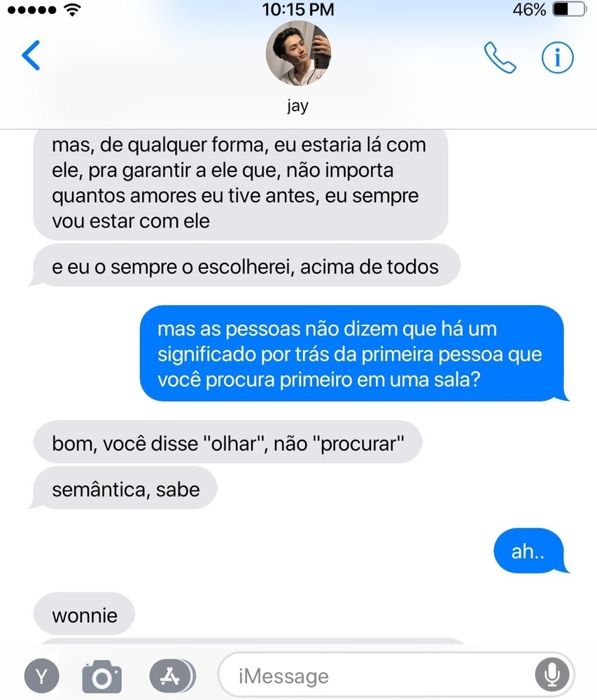Tap the 'semântica, sabe' message bubble
This screenshot has height=700, width=597.
(124, 489)
